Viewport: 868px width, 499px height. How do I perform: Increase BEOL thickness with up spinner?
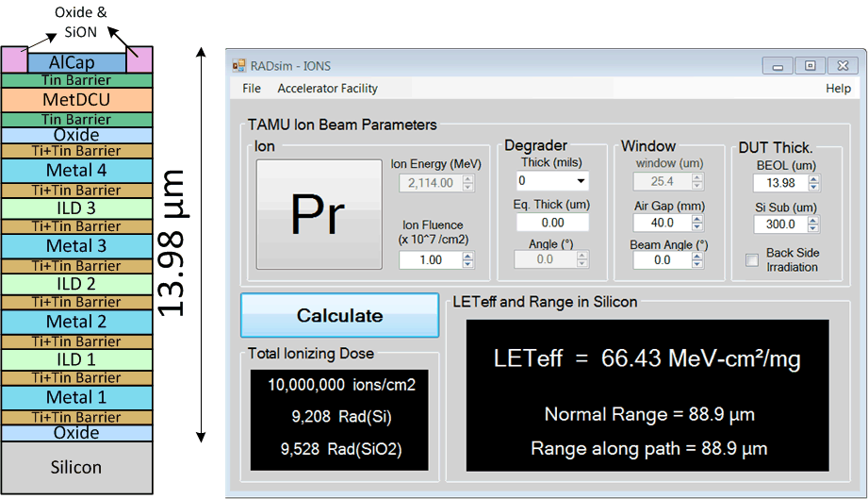(813, 179)
